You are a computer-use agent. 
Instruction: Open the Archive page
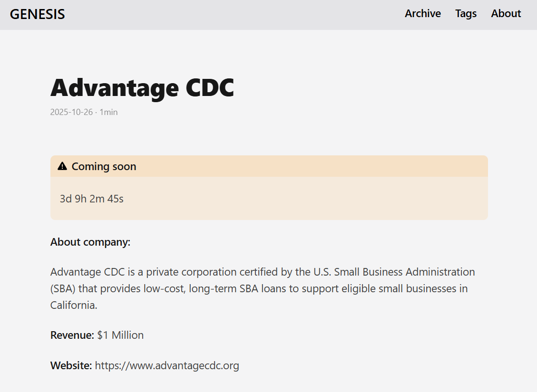(422, 14)
